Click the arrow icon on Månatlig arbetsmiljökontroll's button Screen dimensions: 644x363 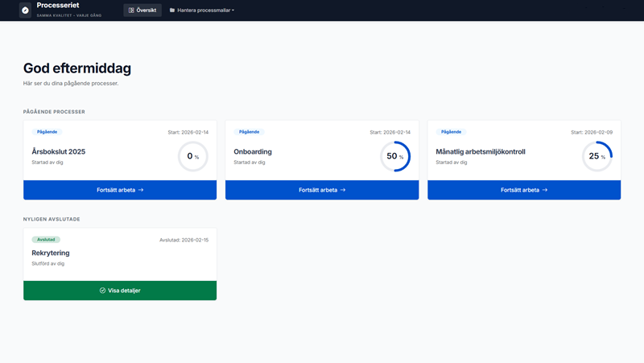545,190
